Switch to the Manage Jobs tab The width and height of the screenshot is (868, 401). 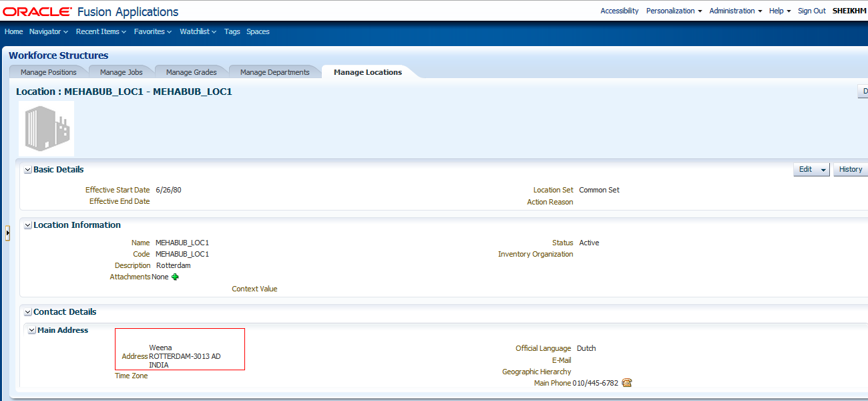tap(120, 71)
